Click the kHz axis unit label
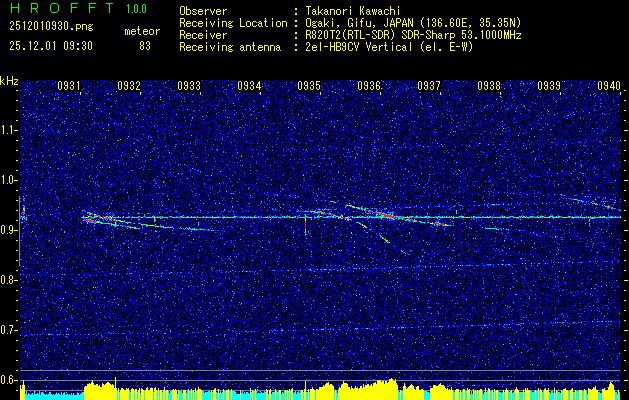The height and width of the screenshot is (400, 629). (9, 81)
